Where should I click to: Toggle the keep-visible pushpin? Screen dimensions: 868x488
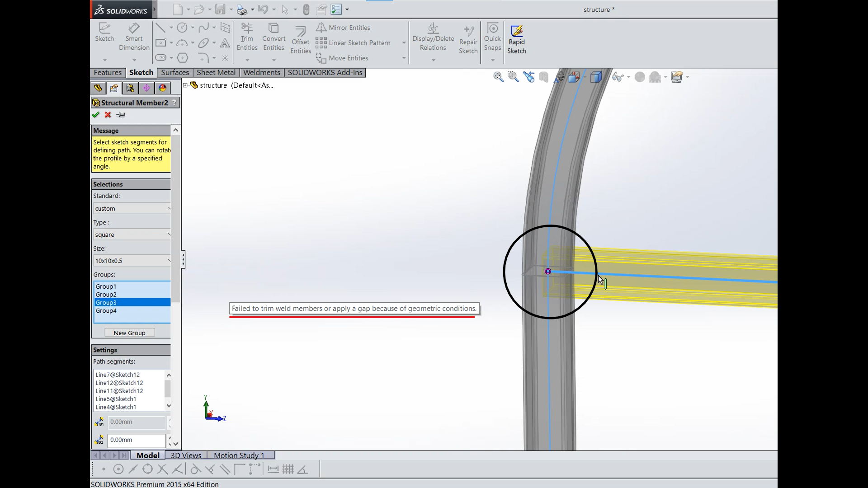tap(121, 115)
